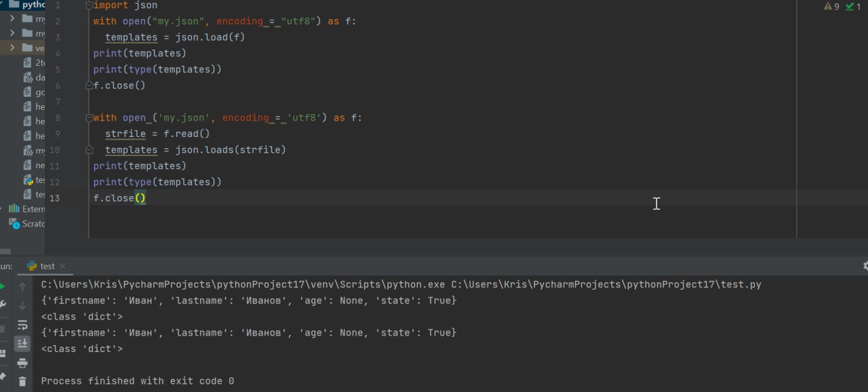The height and width of the screenshot is (392, 868).
Task: Click 'templates = json.loads(strfile)' on line 10
Action: (195, 150)
